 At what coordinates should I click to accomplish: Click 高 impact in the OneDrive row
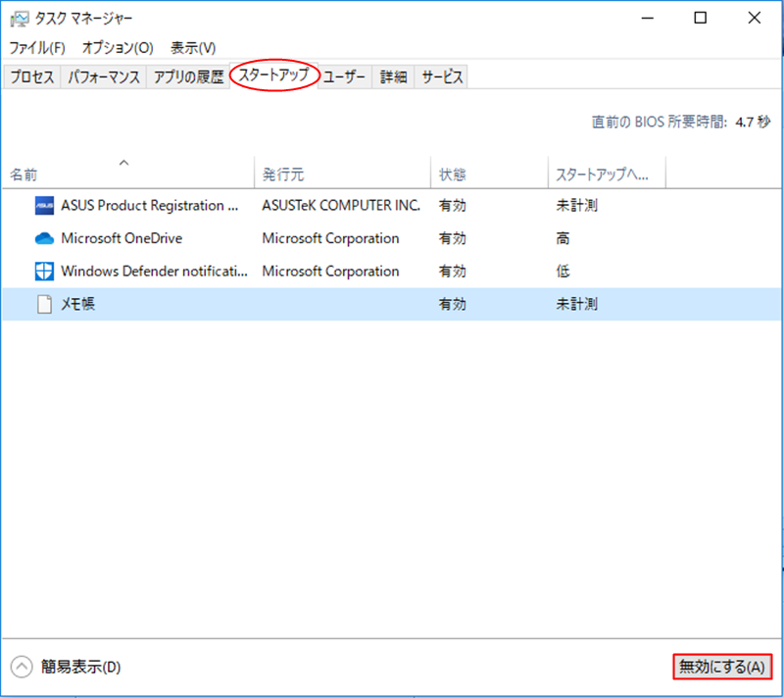point(563,238)
